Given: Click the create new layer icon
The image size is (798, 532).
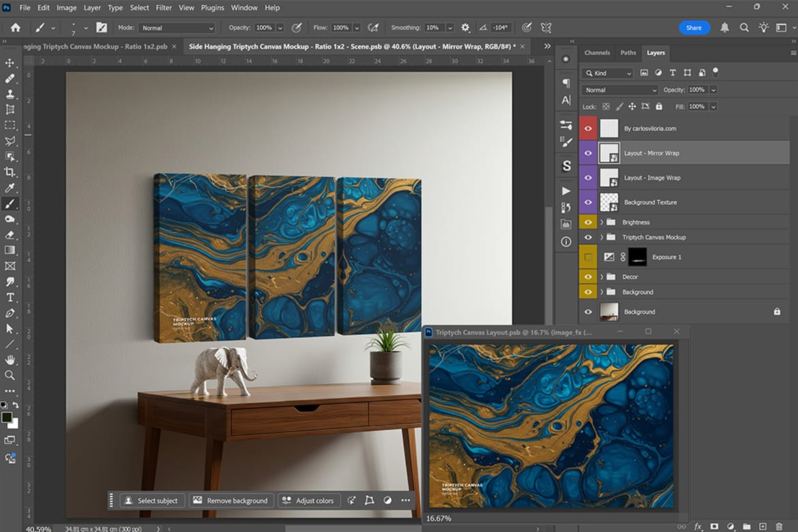Looking at the screenshot, I should [763, 527].
